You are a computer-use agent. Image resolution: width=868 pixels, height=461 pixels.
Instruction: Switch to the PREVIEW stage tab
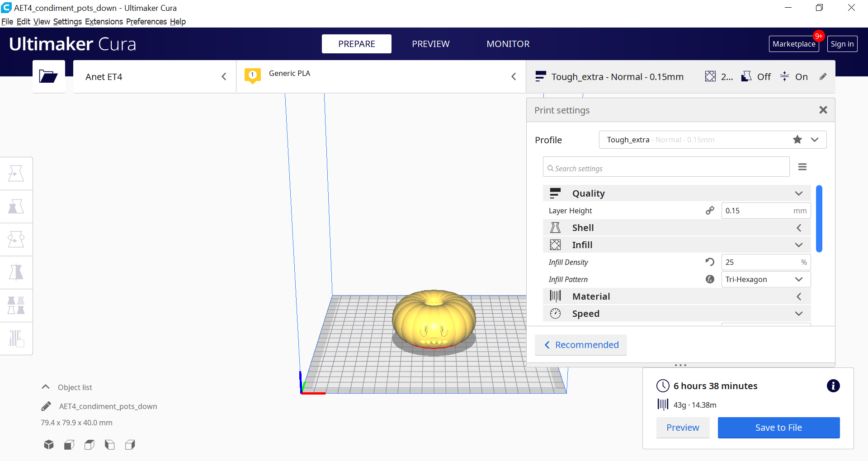tap(431, 44)
